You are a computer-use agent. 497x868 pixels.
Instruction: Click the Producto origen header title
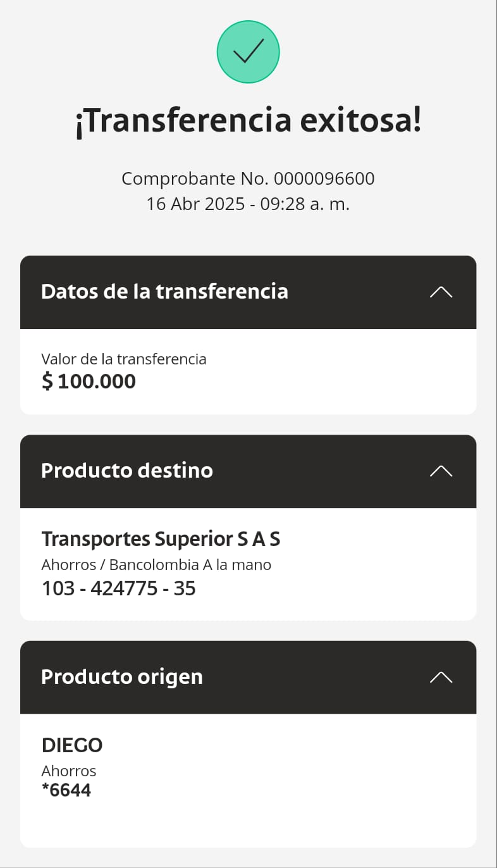pyautogui.click(x=122, y=677)
